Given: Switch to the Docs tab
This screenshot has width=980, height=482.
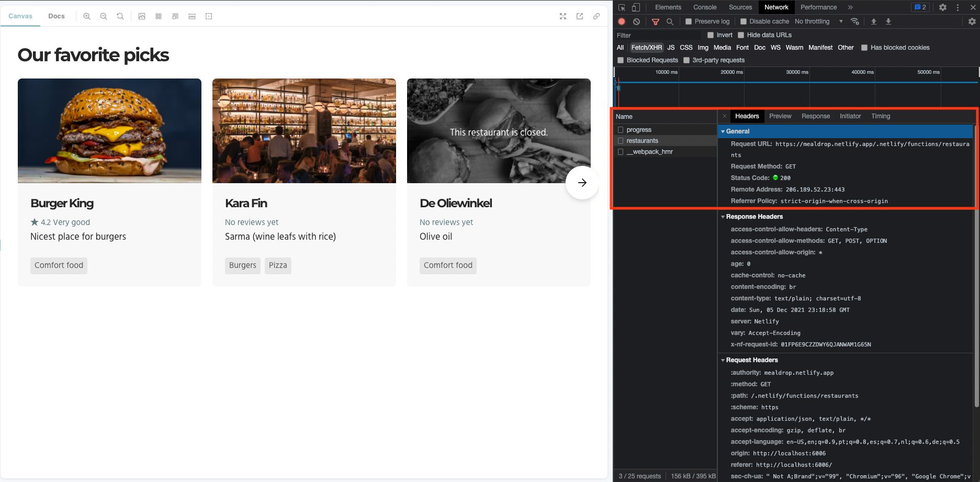Looking at the screenshot, I should (57, 16).
